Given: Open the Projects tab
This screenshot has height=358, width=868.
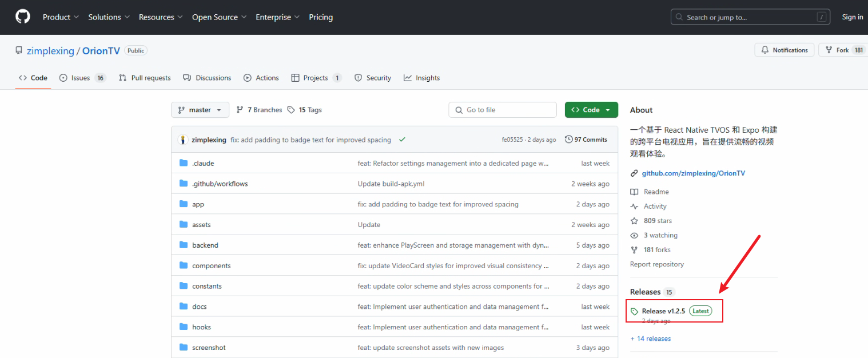Looking at the screenshot, I should point(316,78).
